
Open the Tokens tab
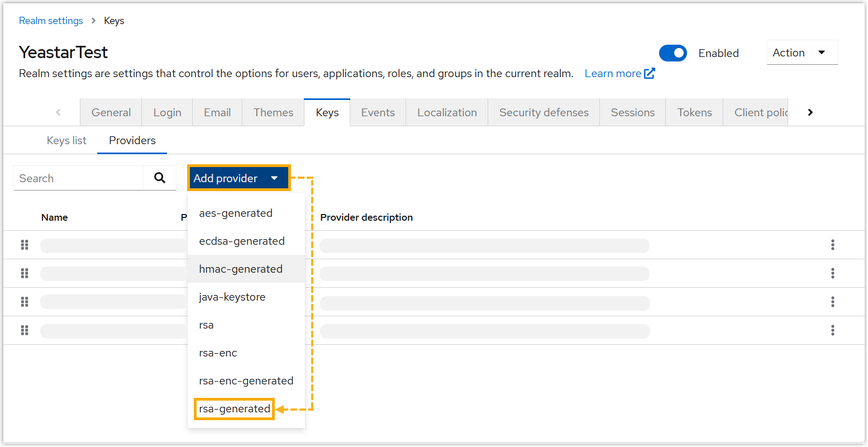pos(694,112)
